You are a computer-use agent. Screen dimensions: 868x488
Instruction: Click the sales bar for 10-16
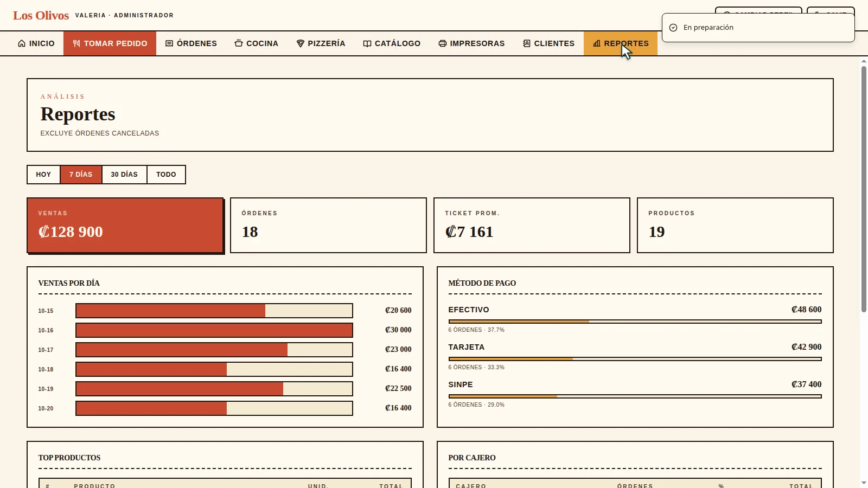click(214, 330)
